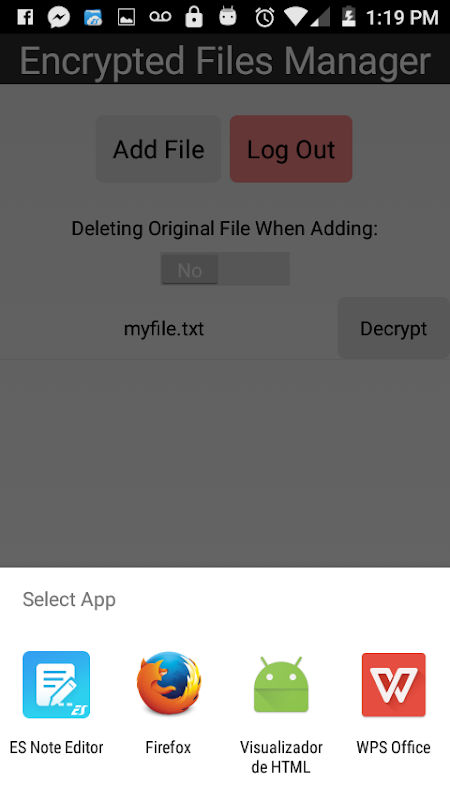The width and height of the screenshot is (450, 800).
Task: Open file with ES Note Editor icon
Action: pyautogui.click(x=56, y=684)
